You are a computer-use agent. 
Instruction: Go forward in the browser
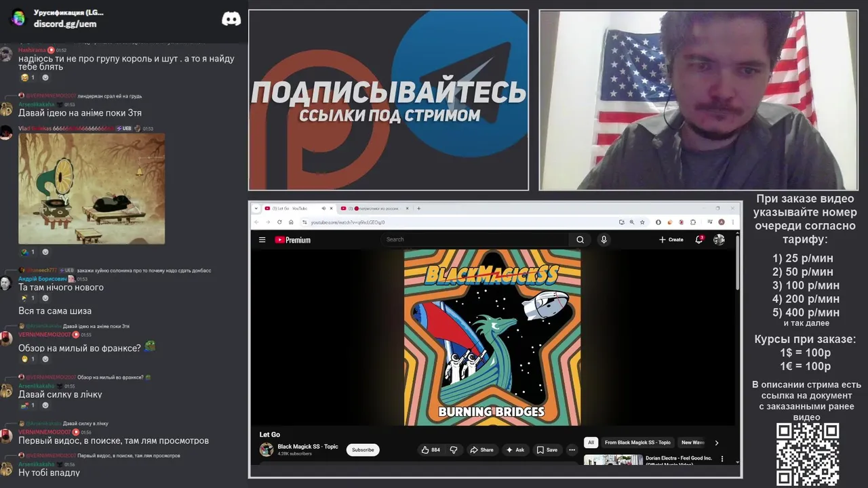click(x=268, y=222)
